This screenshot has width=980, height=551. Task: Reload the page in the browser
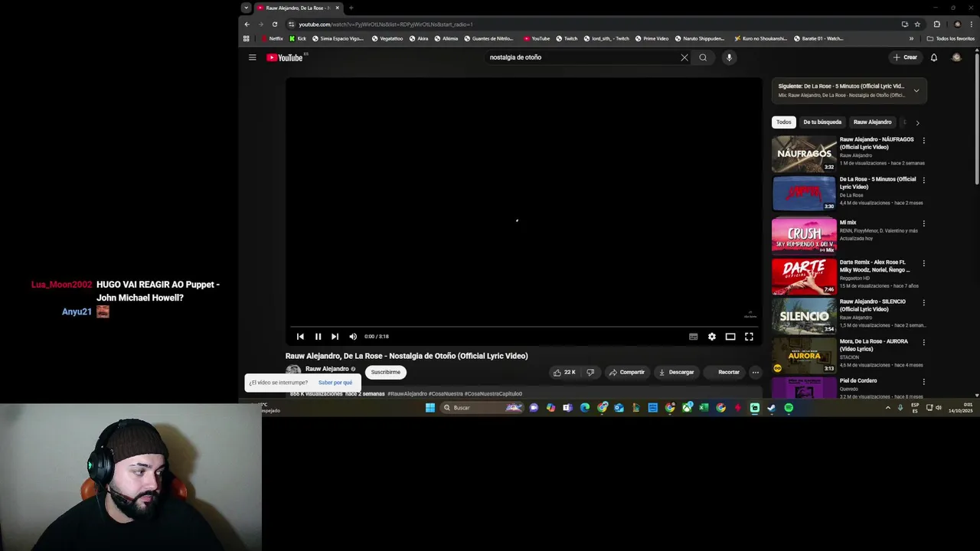(274, 24)
